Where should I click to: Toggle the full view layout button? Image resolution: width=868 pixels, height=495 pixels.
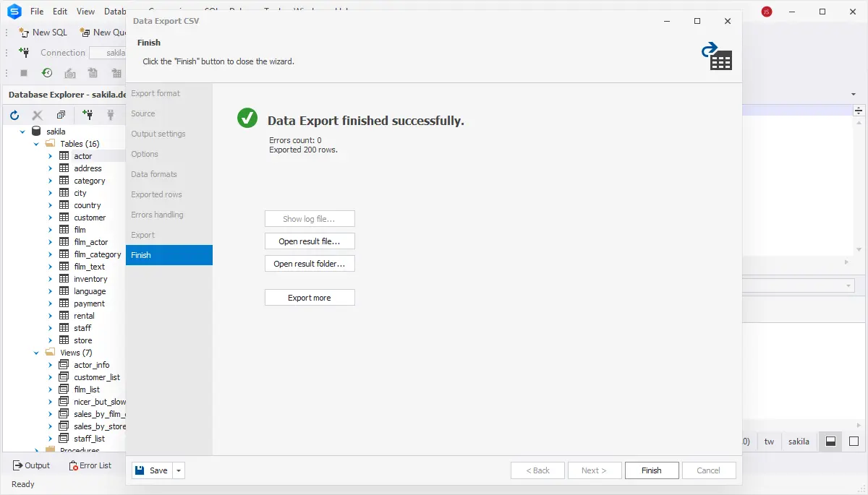point(854,442)
